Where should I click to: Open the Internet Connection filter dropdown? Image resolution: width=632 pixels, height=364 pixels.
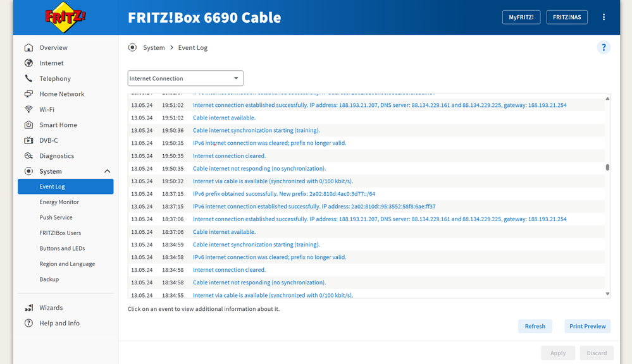pyautogui.click(x=185, y=78)
